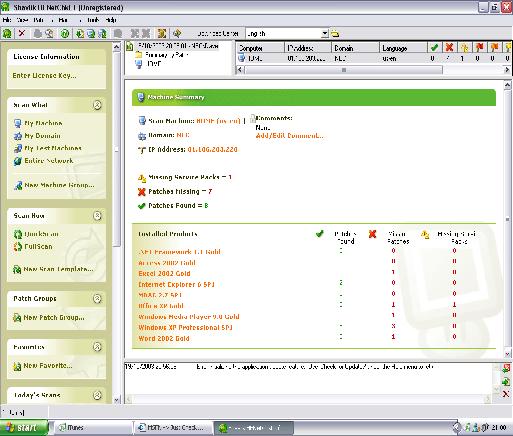Click the top icon in log pane
This screenshot has height=436, width=513.
[x=506, y=368]
